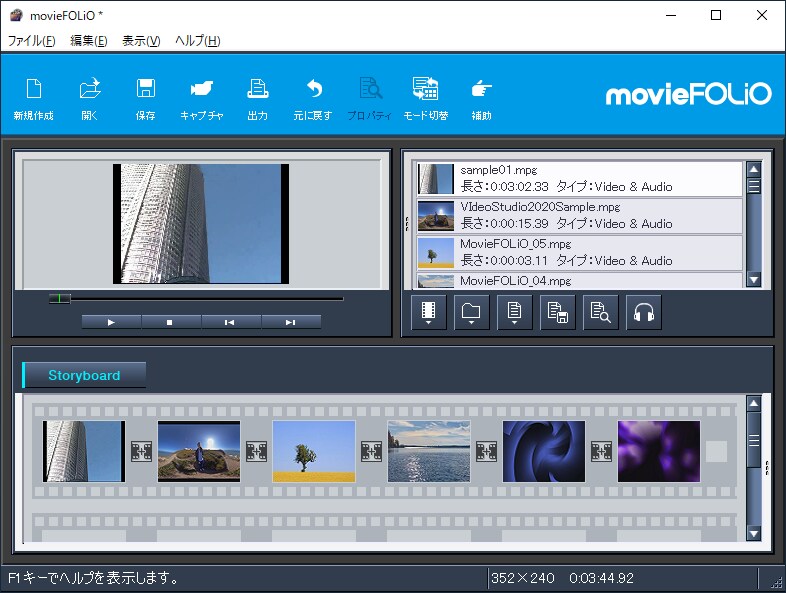Click the movieFOLiO logo in the toolbar

[689, 94]
